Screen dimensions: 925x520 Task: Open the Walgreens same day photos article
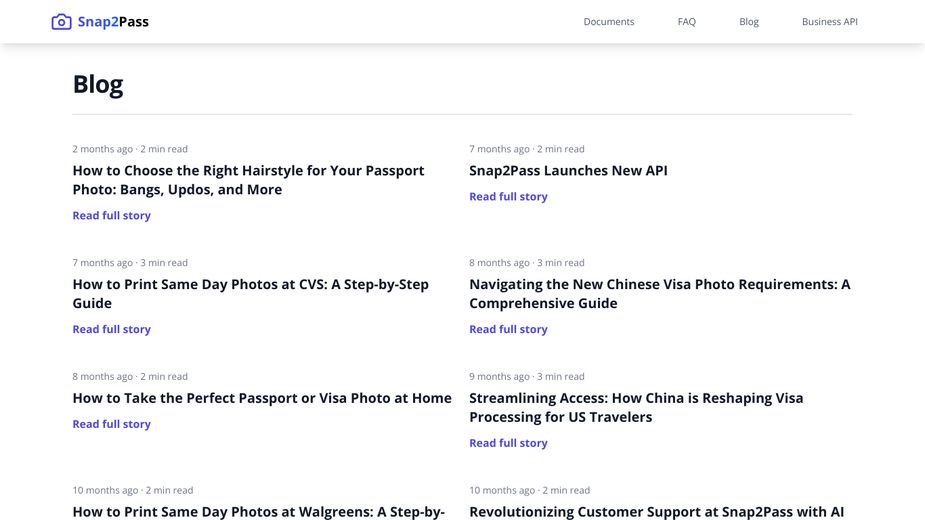[258, 511]
